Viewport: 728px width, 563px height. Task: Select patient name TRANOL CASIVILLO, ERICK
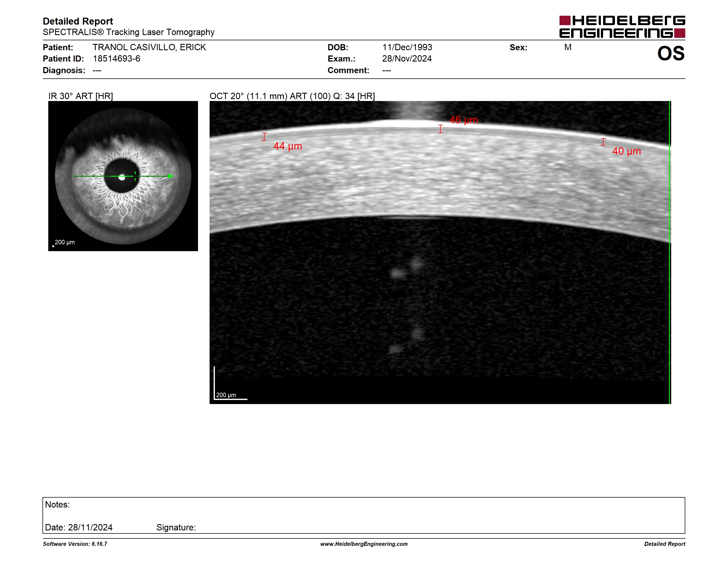tap(149, 47)
